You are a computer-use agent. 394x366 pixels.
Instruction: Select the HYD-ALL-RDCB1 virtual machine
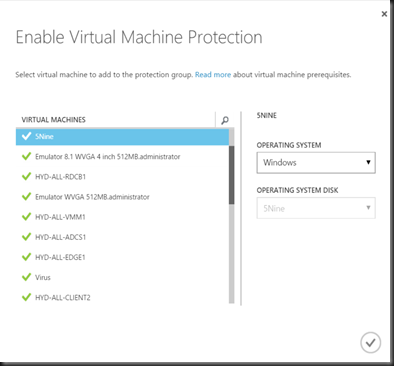[122, 177]
